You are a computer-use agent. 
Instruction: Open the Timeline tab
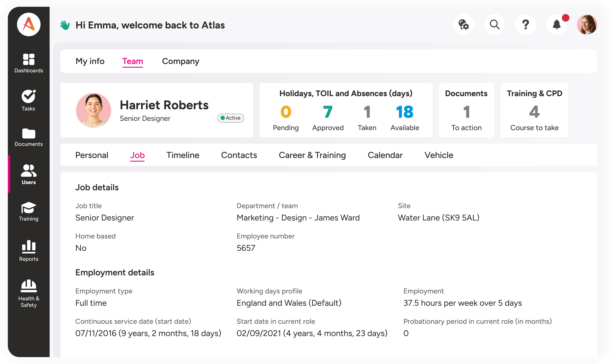coord(183,155)
